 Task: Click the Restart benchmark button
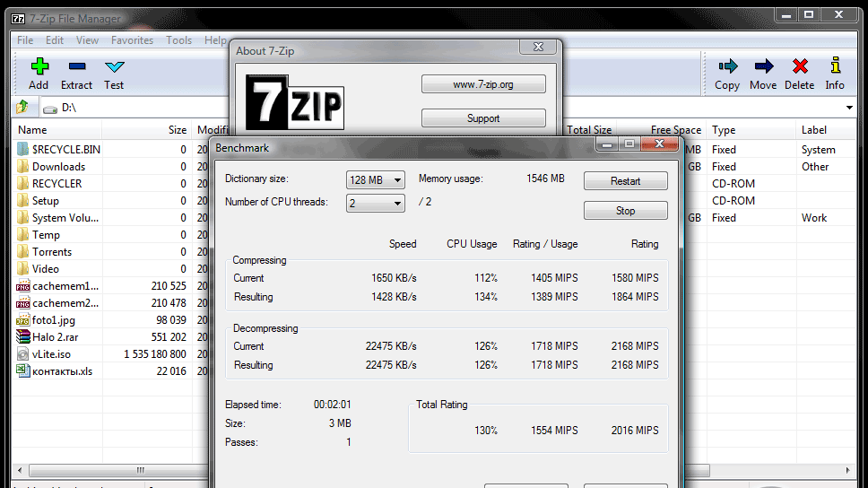pos(626,181)
